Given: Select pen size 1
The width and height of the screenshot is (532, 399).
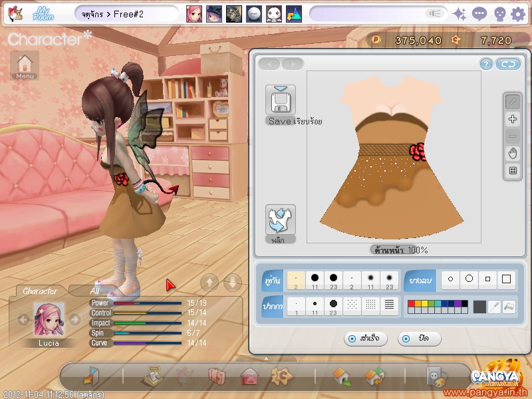Looking at the screenshot, I should click(x=296, y=307).
